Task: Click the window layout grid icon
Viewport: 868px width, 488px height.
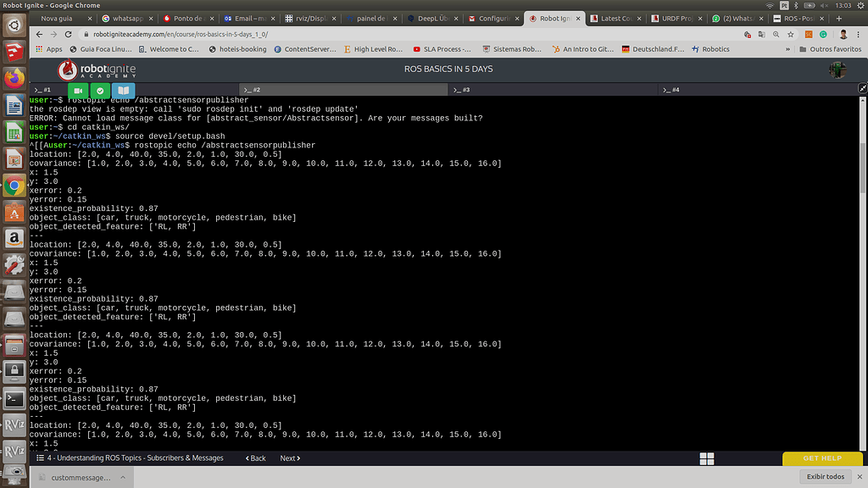Action: coord(708,457)
